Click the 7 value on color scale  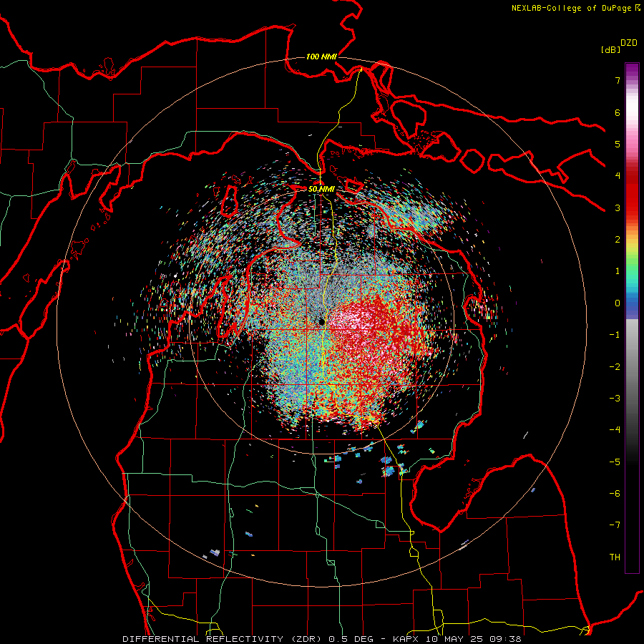click(x=618, y=80)
